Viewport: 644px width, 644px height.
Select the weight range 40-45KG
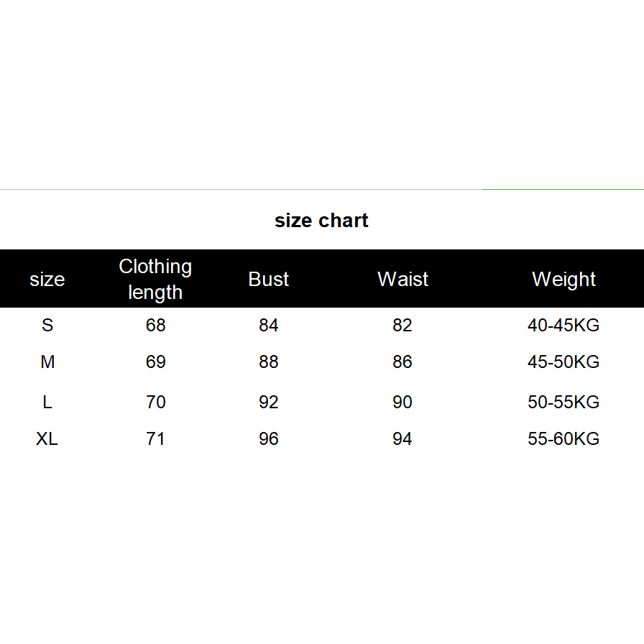click(x=563, y=326)
